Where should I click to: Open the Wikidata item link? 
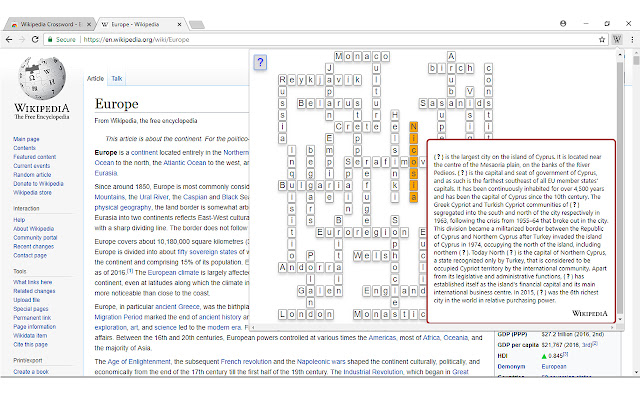(30, 336)
